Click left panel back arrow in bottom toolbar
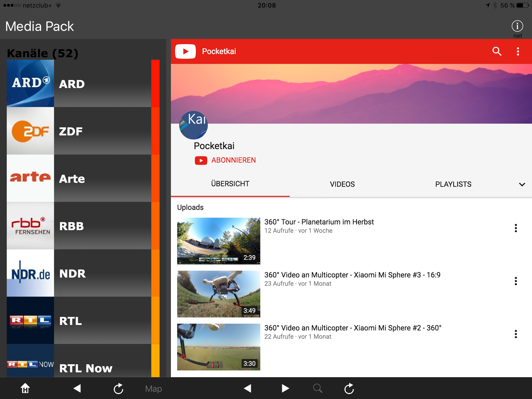Screen dimensions: 532x399 tap(77, 388)
